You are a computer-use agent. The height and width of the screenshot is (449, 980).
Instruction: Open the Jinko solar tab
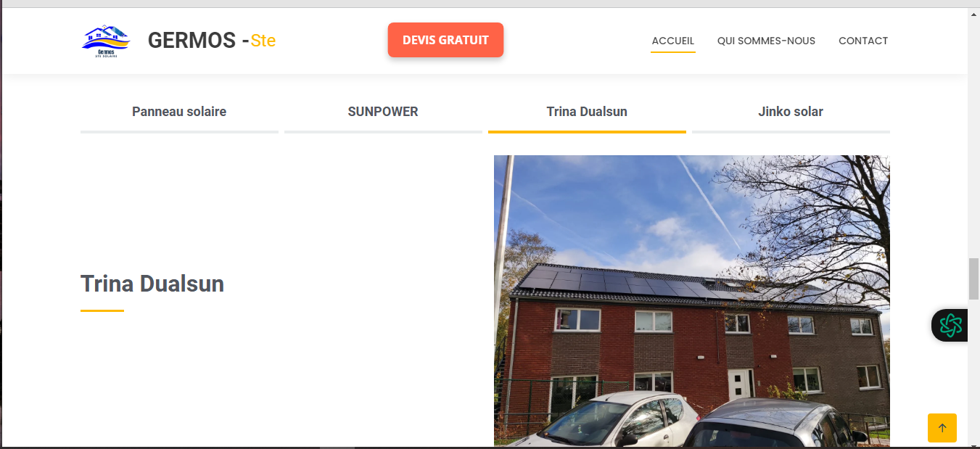(791, 112)
